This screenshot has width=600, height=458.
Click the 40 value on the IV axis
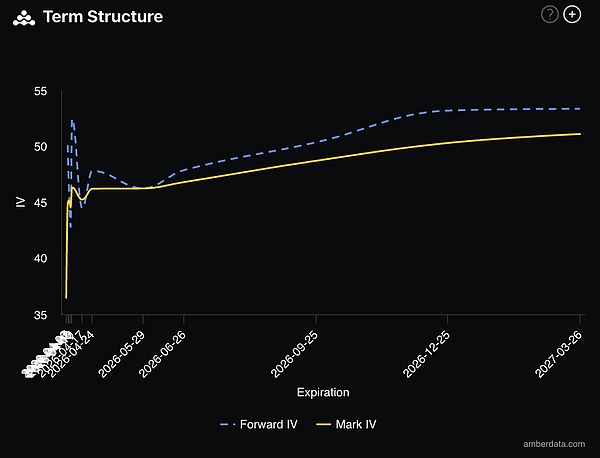(41, 259)
